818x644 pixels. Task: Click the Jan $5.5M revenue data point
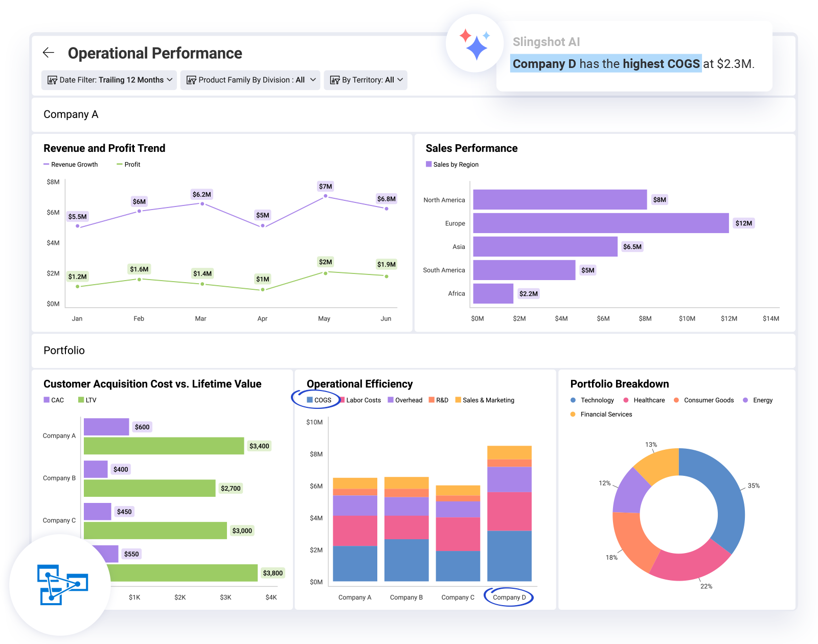click(78, 226)
